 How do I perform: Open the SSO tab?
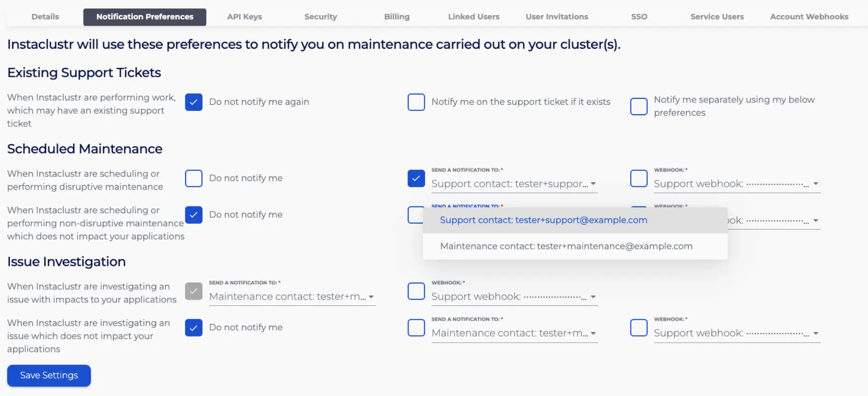(639, 17)
